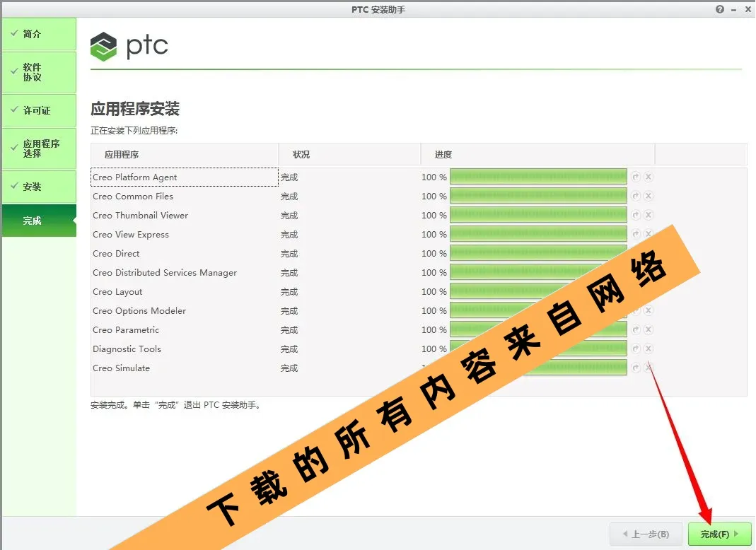The width and height of the screenshot is (756, 550).
Task: Click cancel X icon in Diagnostic Tools row
Action: click(649, 349)
